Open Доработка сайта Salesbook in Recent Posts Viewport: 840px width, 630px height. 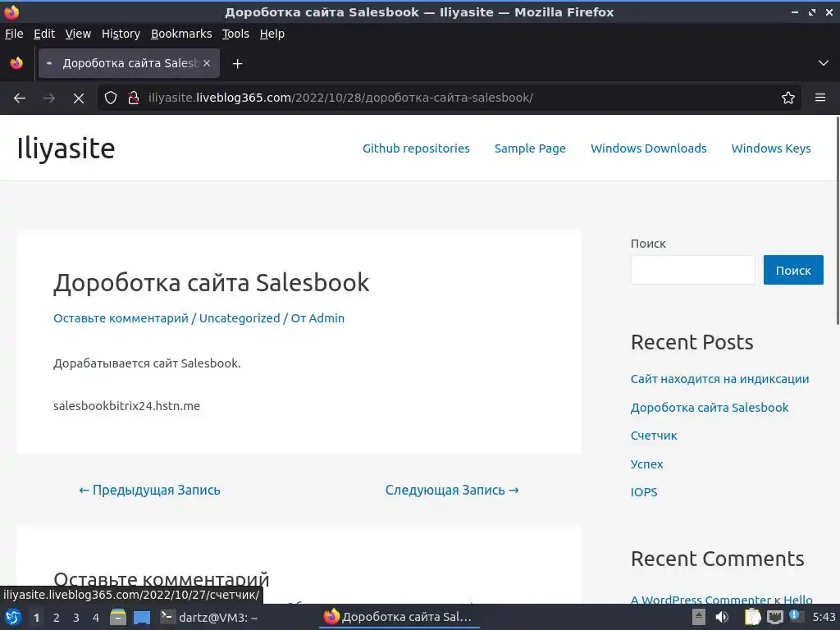pyautogui.click(x=710, y=408)
